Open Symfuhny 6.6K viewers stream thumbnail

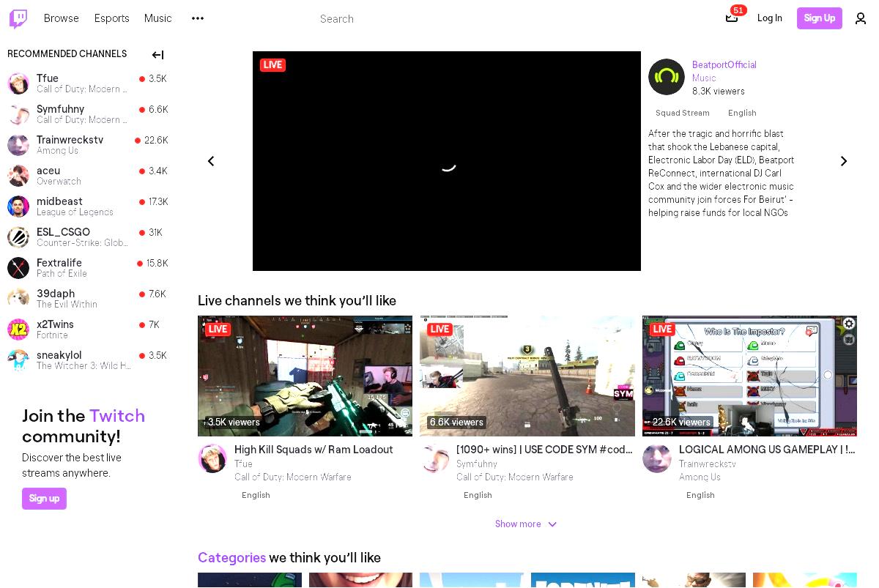[527, 376]
